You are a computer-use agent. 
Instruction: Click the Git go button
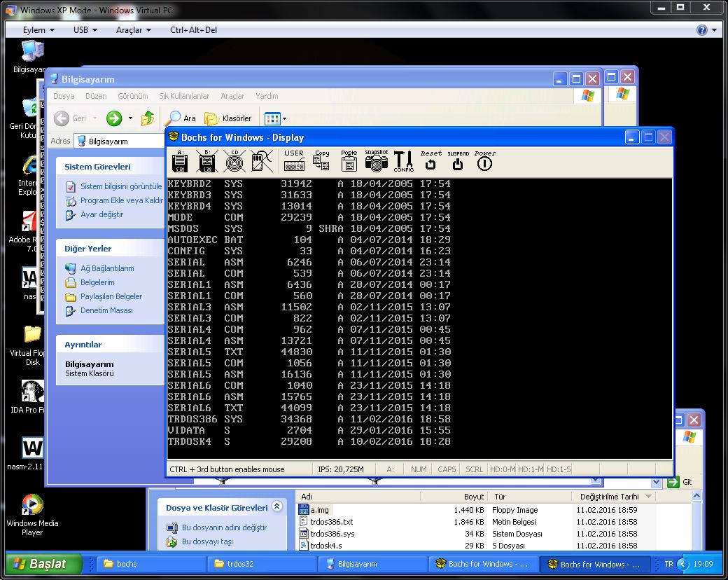click(x=680, y=482)
